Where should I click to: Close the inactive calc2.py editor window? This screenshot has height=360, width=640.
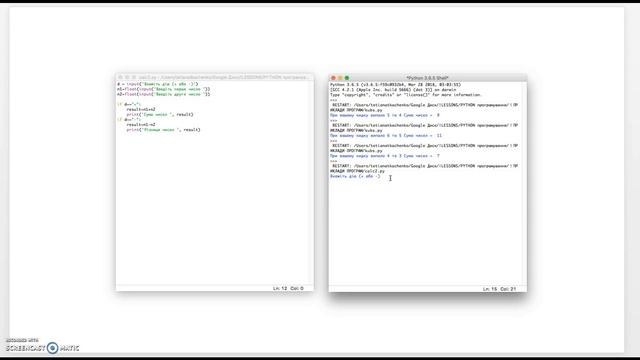pos(120,77)
